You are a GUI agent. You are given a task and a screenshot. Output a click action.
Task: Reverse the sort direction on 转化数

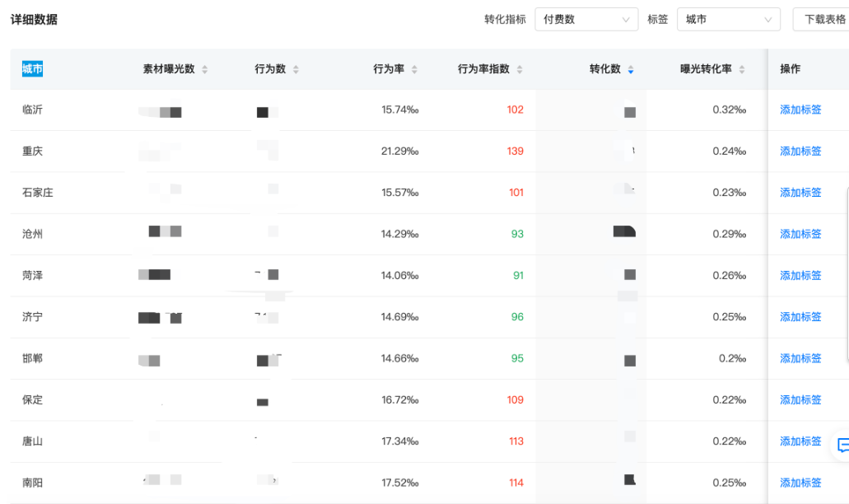(x=631, y=69)
